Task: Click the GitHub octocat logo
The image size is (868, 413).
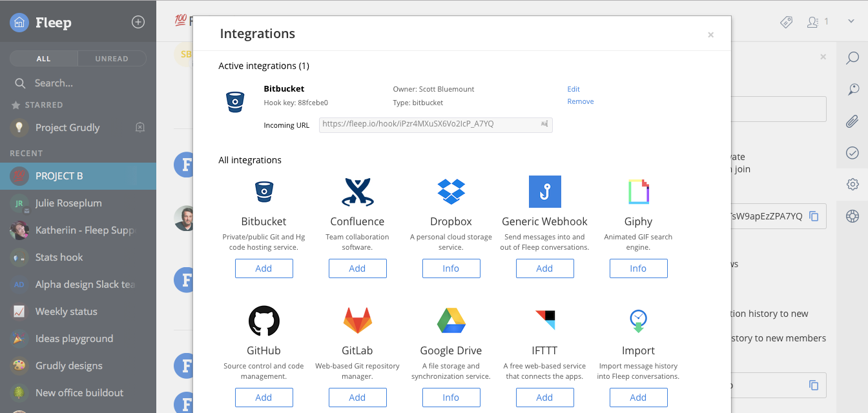Action: (263, 321)
